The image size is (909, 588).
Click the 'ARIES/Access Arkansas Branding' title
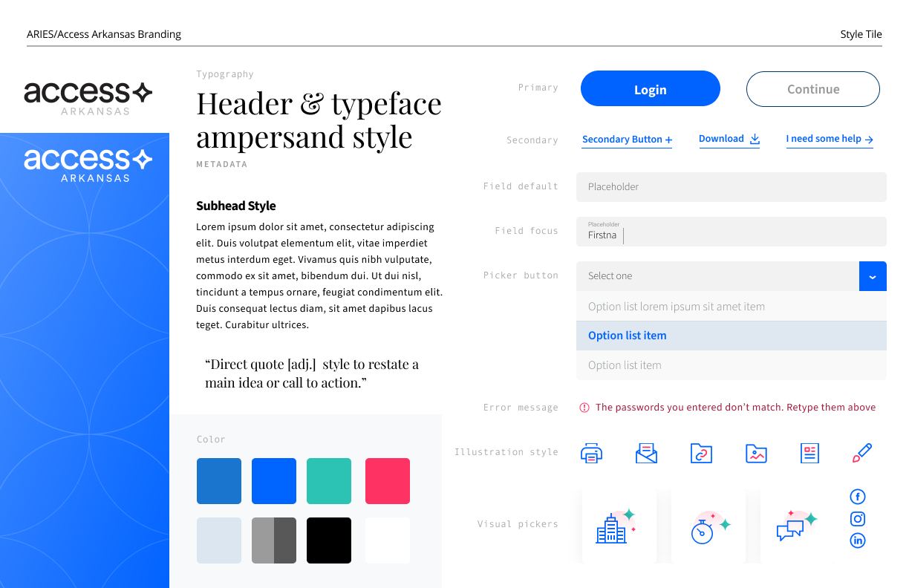click(104, 34)
